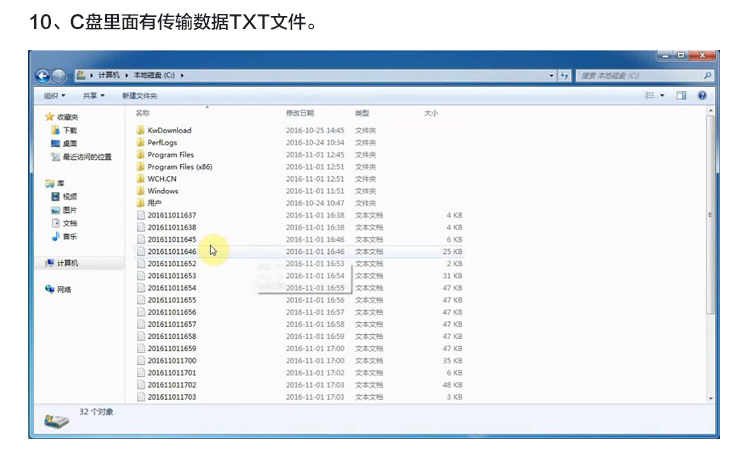The image size is (750, 459).
Task: Select Network (网络) in the navigation pane
Action: coord(64,290)
